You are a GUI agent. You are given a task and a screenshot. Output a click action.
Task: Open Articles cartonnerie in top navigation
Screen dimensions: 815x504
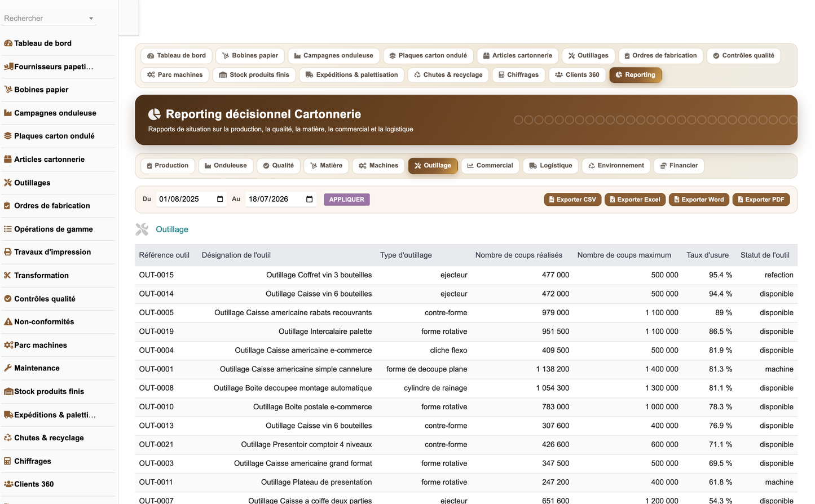coord(518,56)
